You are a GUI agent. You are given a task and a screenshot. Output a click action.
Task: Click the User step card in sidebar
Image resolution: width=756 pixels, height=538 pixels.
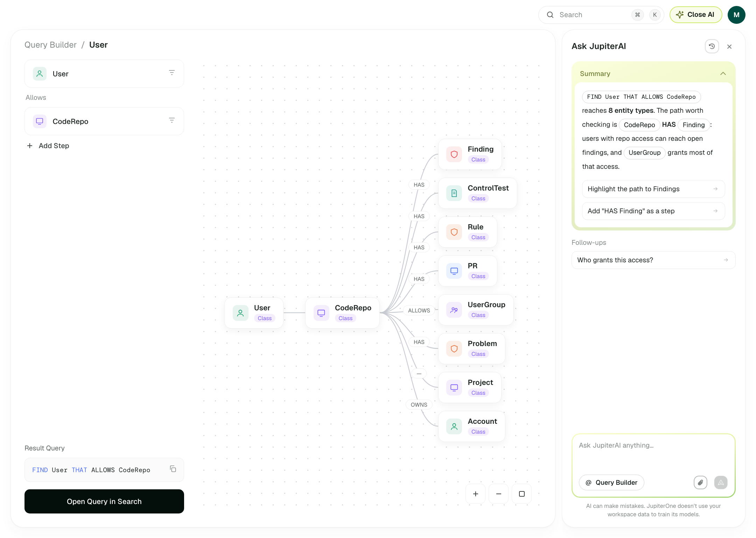pyautogui.click(x=104, y=74)
